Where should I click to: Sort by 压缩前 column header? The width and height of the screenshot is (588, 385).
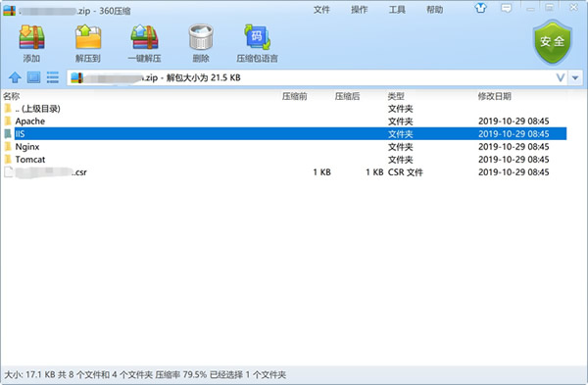pos(294,96)
